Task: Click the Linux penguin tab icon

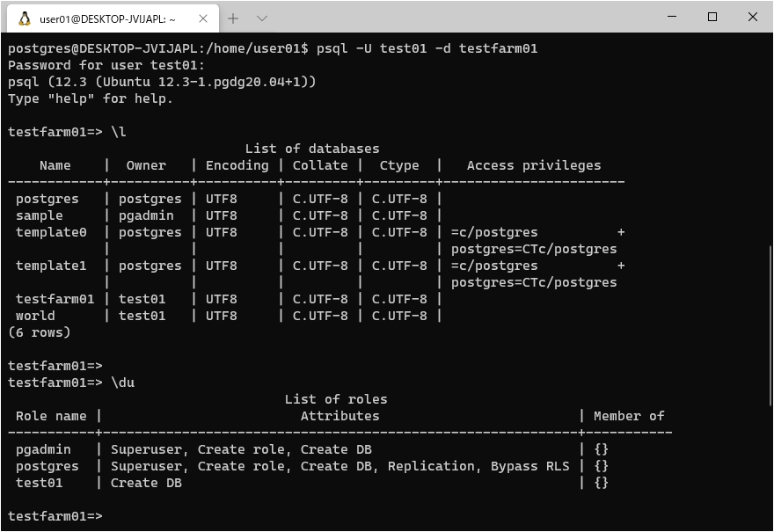Action: pos(24,18)
